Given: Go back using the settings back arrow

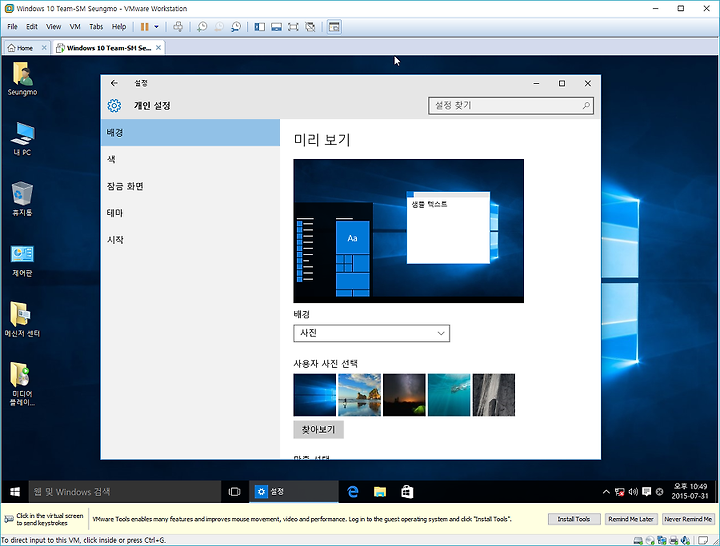Looking at the screenshot, I should [x=114, y=83].
